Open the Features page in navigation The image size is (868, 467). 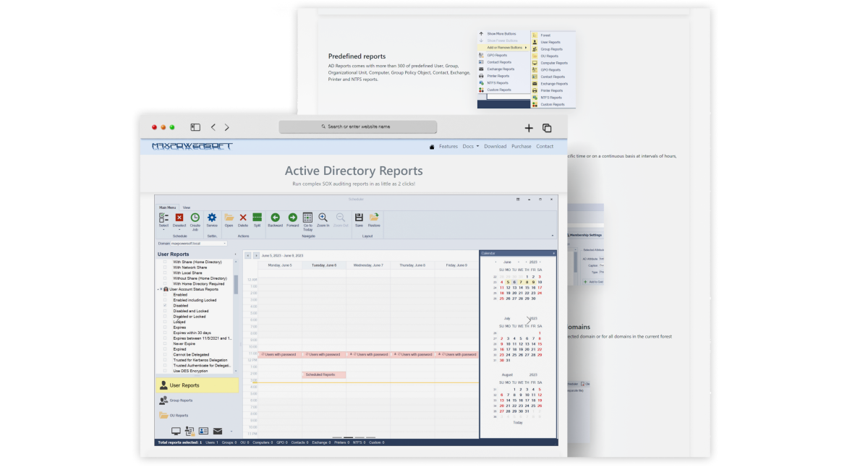tap(448, 147)
